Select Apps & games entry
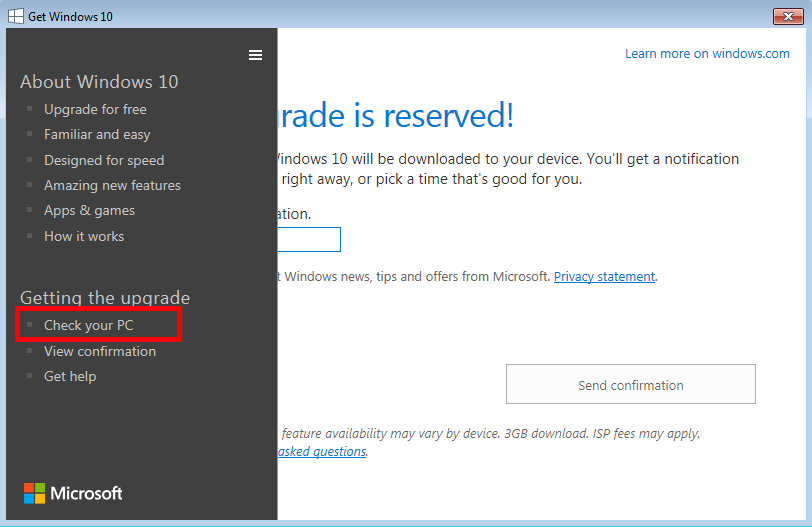Image resolution: width=812 pixels, height=527 pixels. 90,211
